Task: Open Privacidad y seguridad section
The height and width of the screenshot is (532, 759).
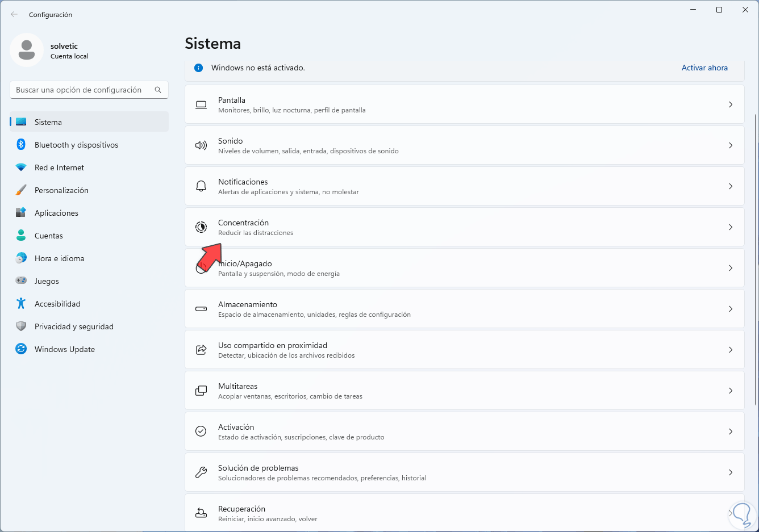Action: click(74, 326)
